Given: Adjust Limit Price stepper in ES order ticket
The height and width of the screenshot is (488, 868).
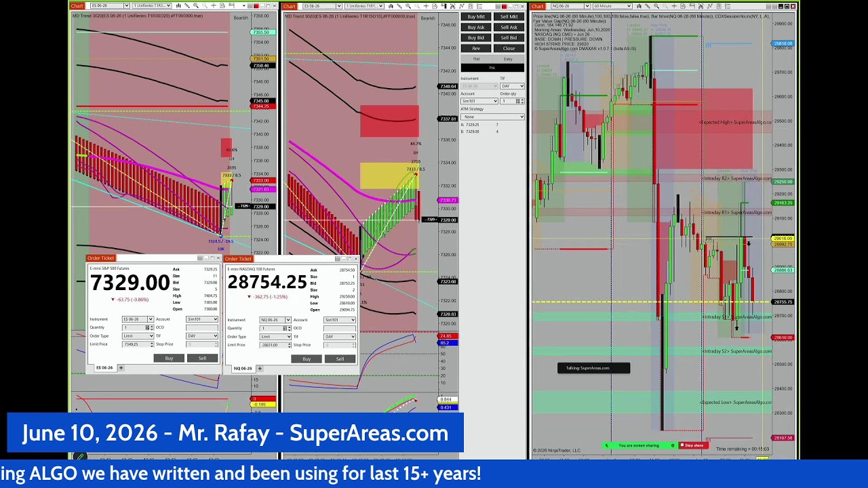Looking at the screenshot, I should pyautogui.click(x=152, y=344).
